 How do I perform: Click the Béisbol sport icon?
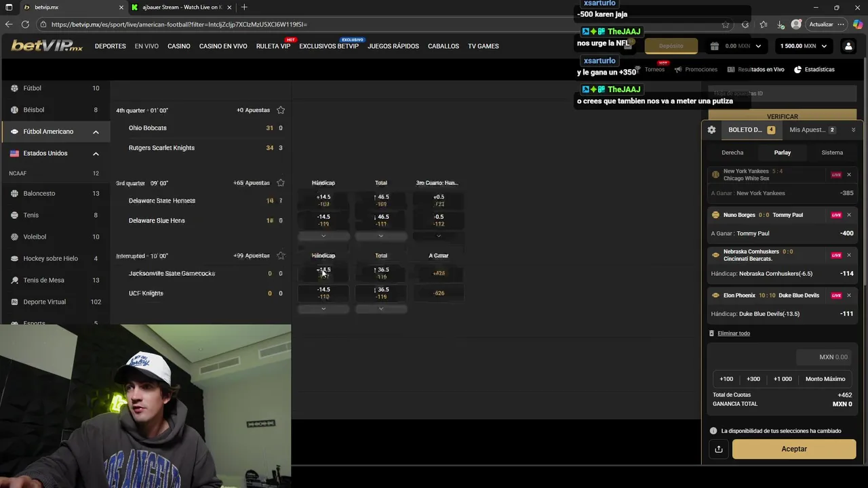point(14,110)
